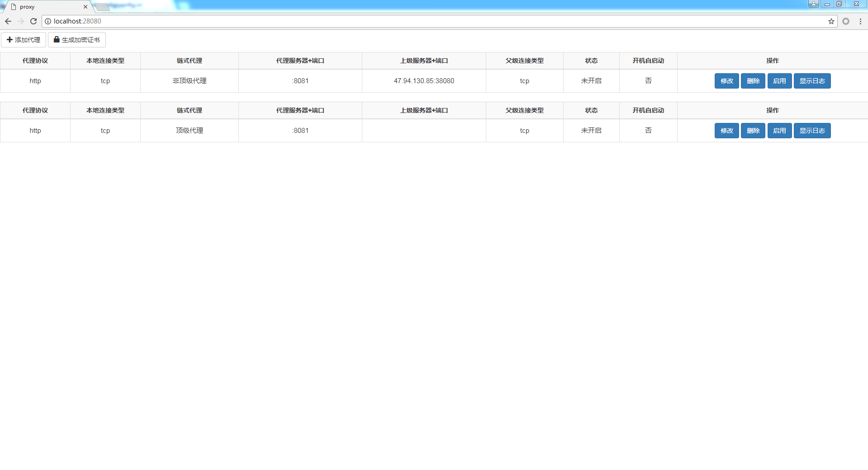868x470 pixels.
Task: Click the Chrome user profile icon
Action: (814, 4)
